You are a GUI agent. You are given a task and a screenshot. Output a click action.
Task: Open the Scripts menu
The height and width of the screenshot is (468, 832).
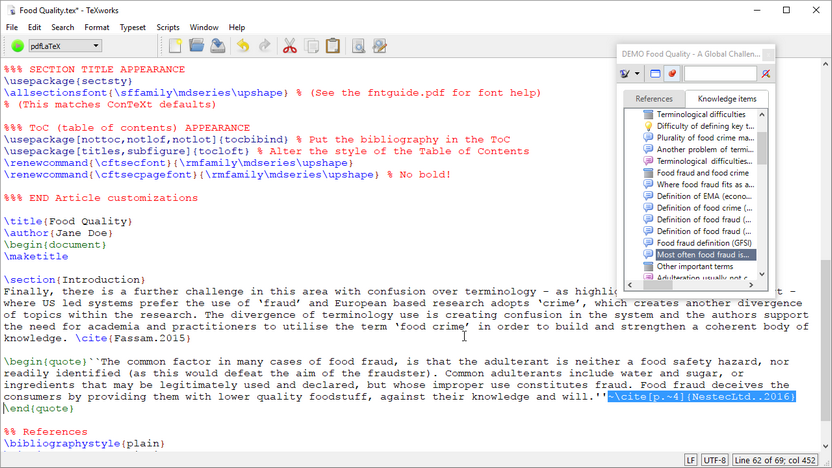168,27
